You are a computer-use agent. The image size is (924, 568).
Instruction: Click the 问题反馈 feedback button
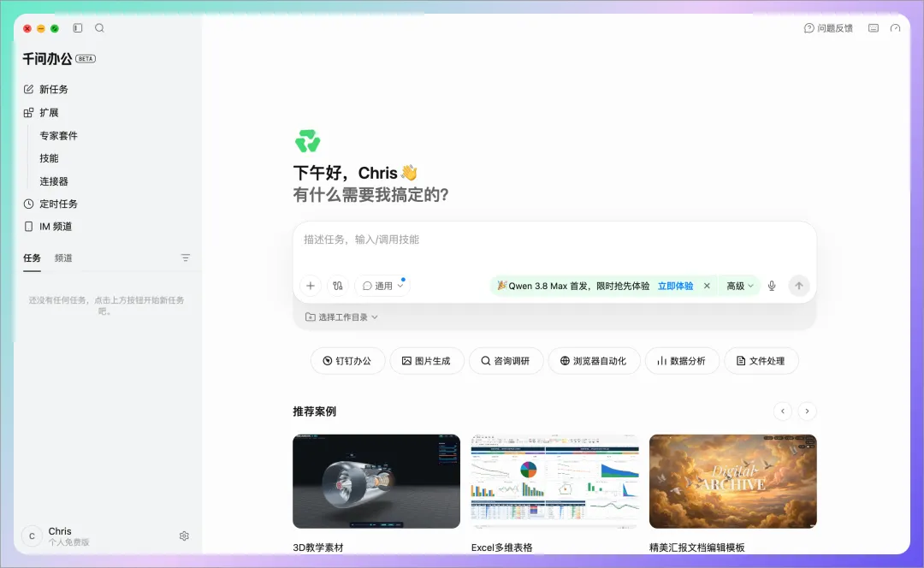tap(828, 27)
